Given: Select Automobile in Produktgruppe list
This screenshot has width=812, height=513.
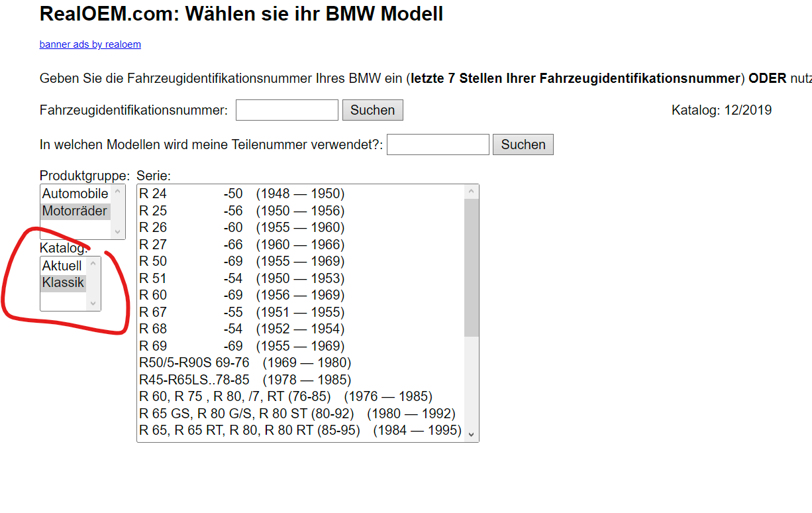Looking at the screenshot, I should click(75, 194).
